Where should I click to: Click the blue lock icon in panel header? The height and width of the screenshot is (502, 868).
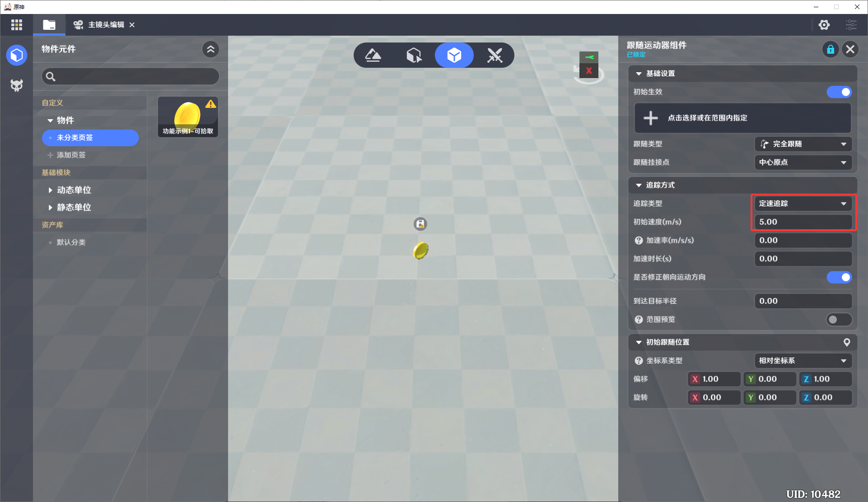pyautogui.click(x=830, y=49)
